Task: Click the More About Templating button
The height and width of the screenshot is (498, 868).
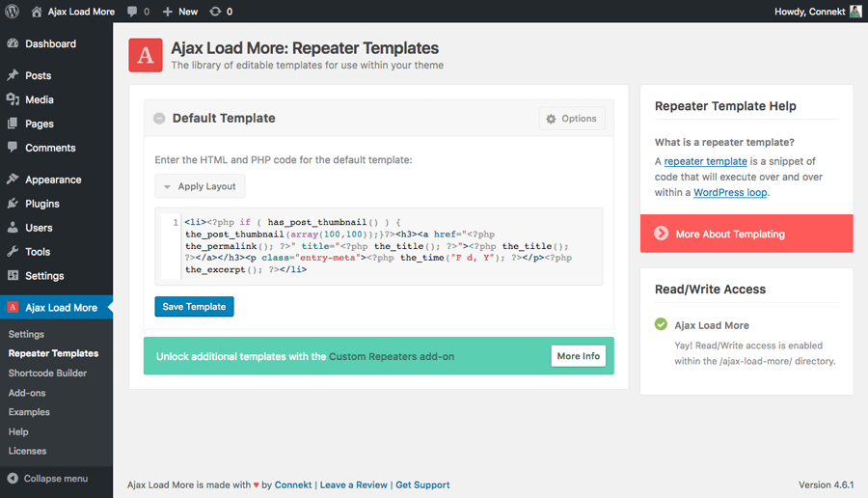Action: tap(746, 234)
